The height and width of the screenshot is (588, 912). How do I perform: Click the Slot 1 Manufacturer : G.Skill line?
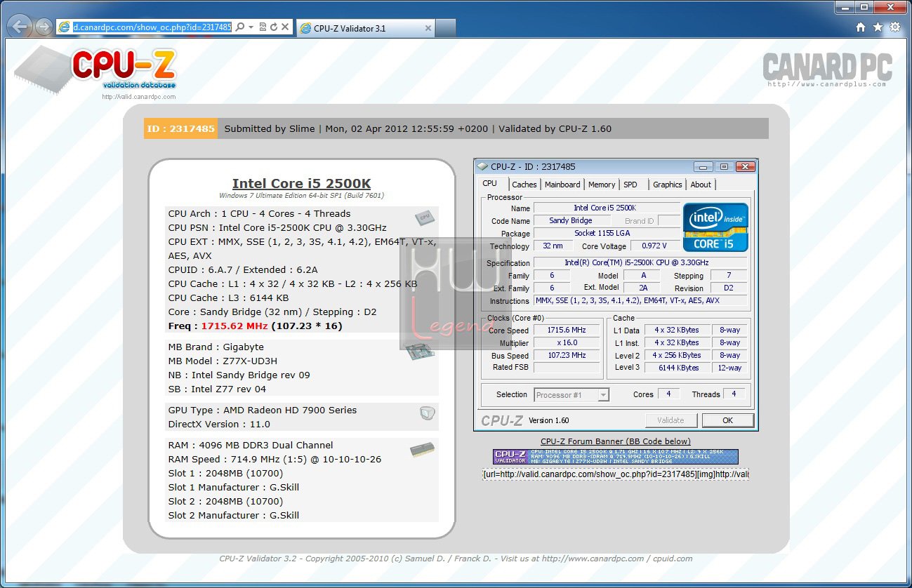pyautogui.click(x=234, y=487)
